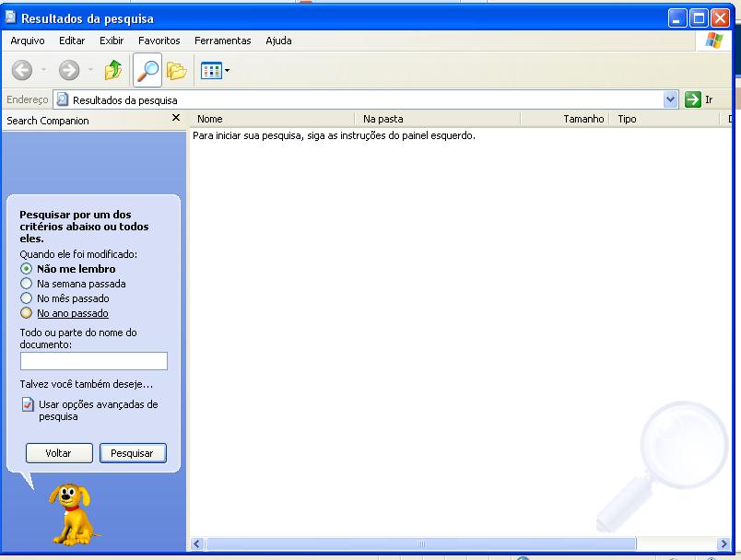Sort by the 'Na pasta' column header
The image size is (741, 560).
[437, 119]
